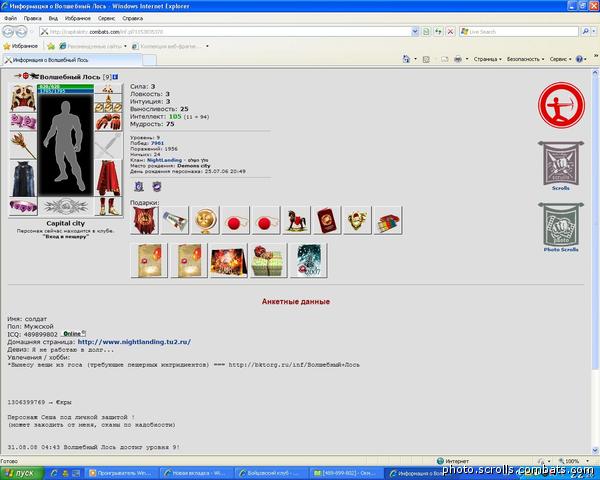This screenshot has height=480, width=600.
Task: Click the Refresh page icon
Action: click(x=438, y=32)
